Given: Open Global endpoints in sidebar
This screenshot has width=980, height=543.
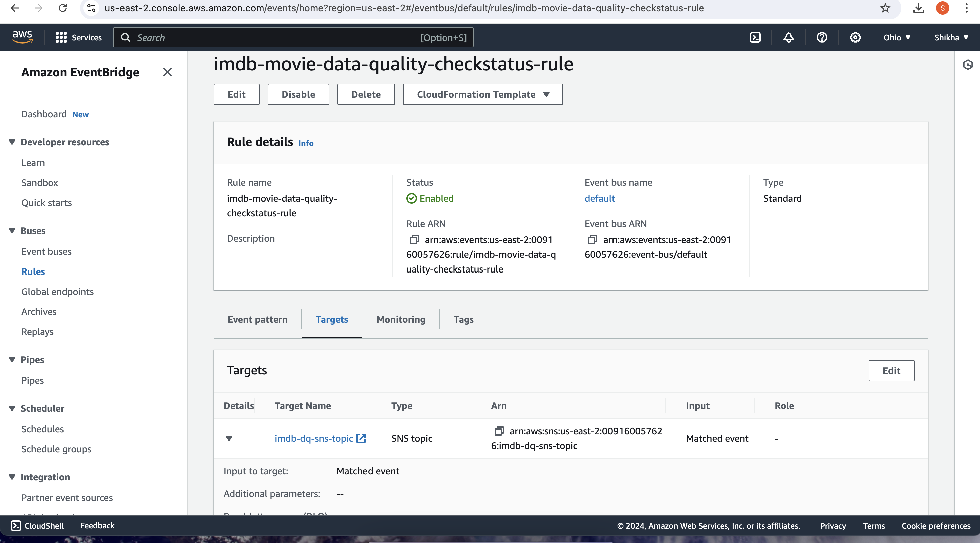Looking at the screenshot, I should coord(57,291).
